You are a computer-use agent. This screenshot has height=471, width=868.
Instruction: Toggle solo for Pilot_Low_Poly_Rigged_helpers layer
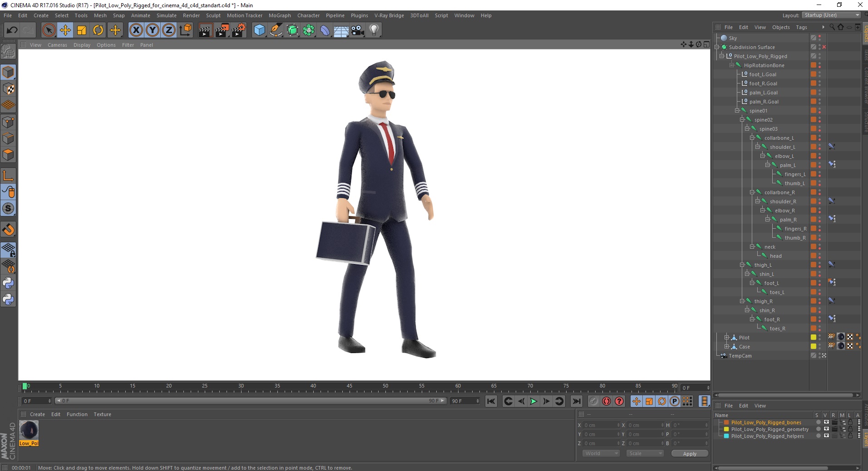pos(819,436)
